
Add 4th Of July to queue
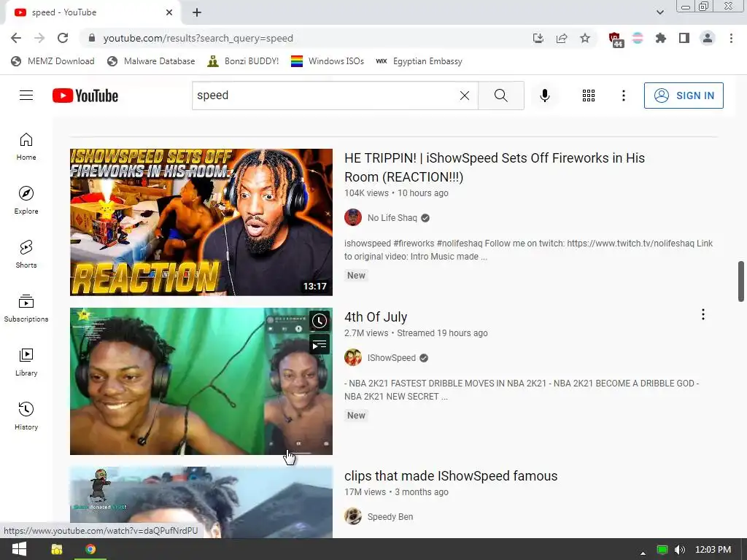[x=320, y=344]
